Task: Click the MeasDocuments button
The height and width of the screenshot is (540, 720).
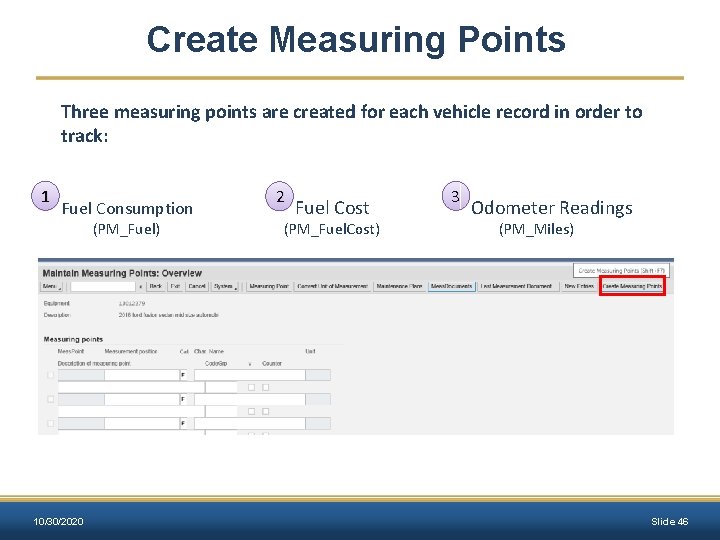Action: coord(451,287)
